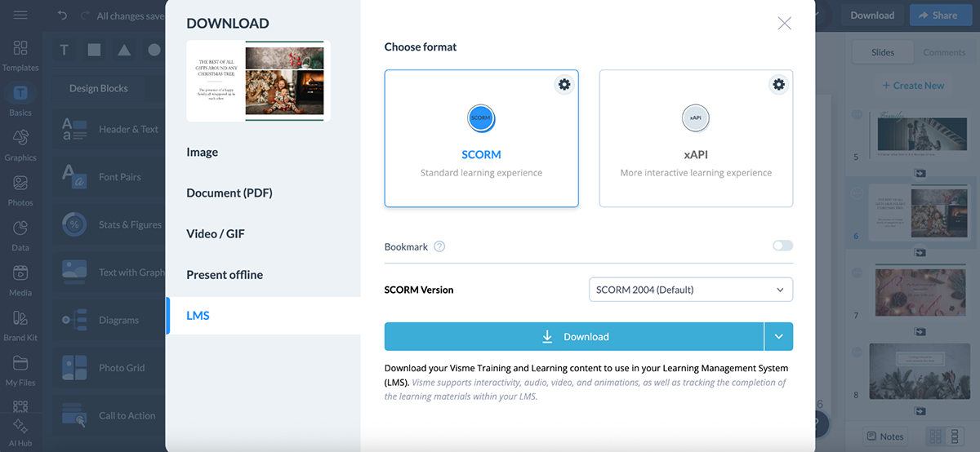Open the Photos sidebar panel
The height and width of the screenshot is (452, 980).
[20, 189]
